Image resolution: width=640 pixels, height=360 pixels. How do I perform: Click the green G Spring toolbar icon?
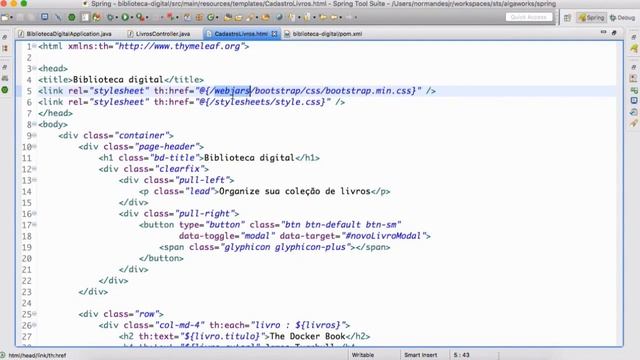coord(211,17)
